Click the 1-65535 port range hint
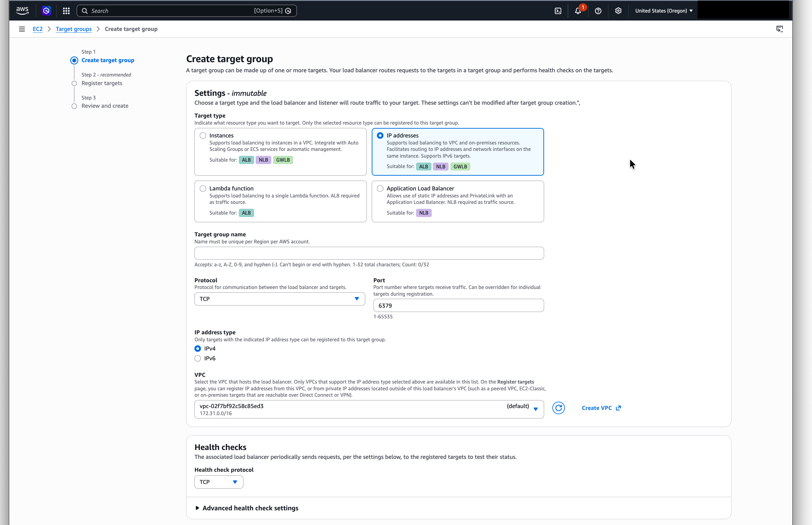Viewport: 812px width, 525px height. click(x=383, y=317)
